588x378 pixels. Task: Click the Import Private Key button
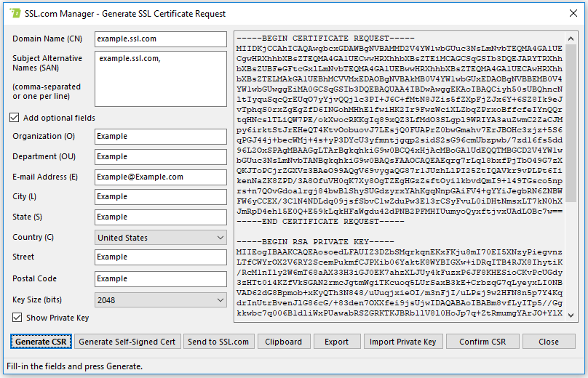[x=402, y=342]
